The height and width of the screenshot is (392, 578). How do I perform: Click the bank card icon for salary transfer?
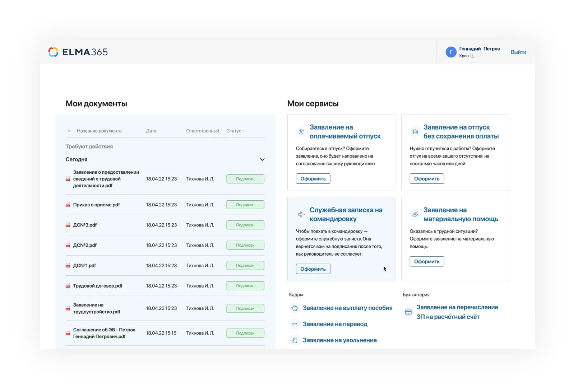408,312
